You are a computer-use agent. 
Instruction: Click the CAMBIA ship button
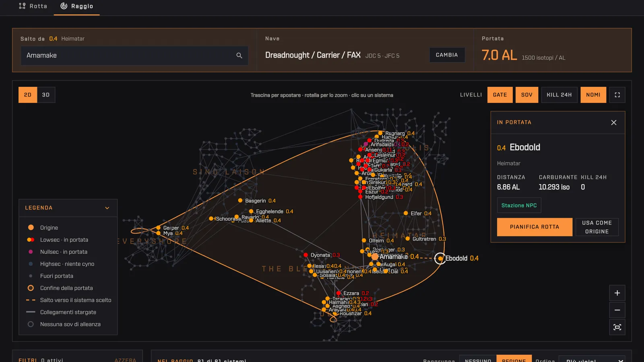[x=447, y=55]
